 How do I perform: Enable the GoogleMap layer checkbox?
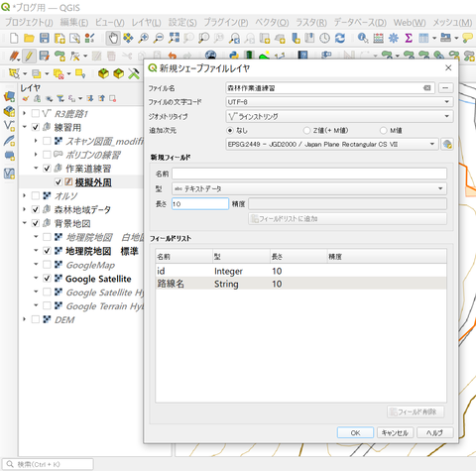(47, 265)
